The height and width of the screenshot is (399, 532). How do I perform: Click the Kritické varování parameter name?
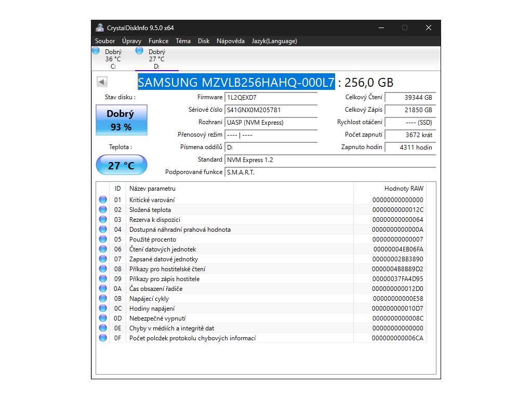152,200
